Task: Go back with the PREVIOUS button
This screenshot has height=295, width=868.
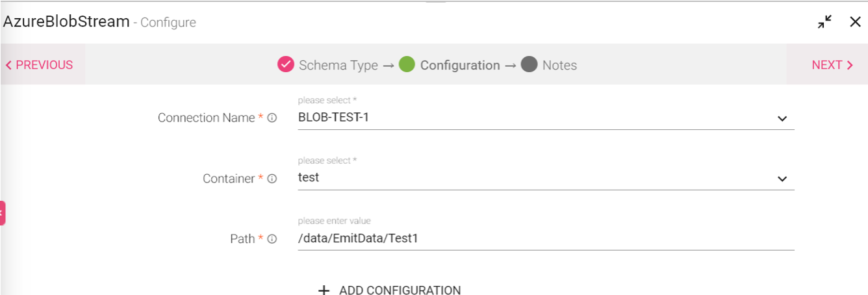Action: pyautogui.click(x=40, y=65)
